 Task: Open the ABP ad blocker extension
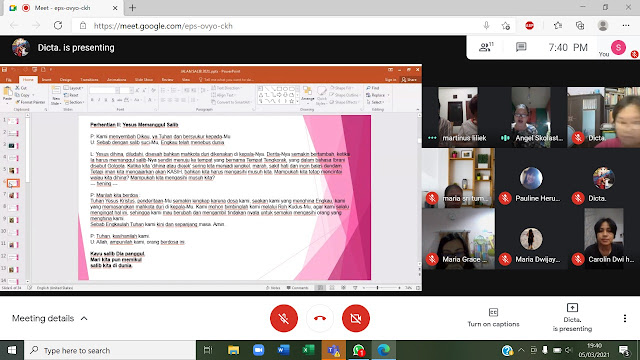point(529,26)
